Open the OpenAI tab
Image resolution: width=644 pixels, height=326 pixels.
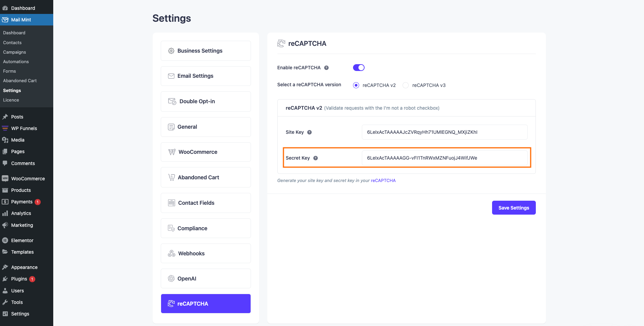206,278
